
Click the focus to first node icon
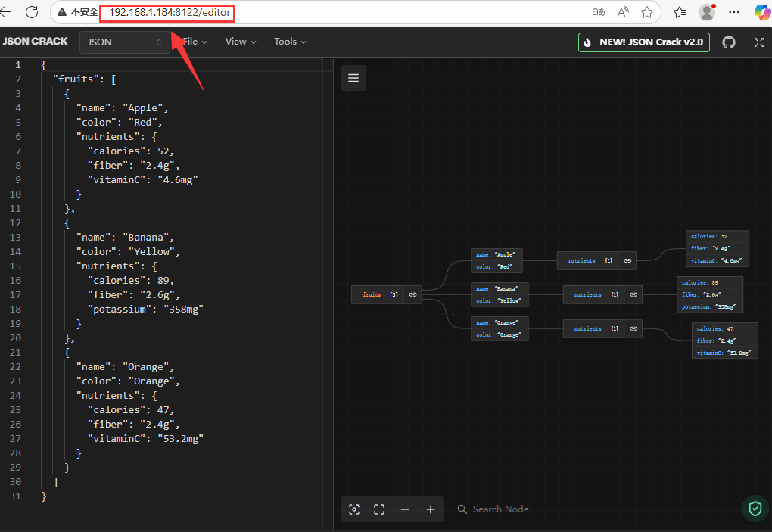pyautogui.click(x=354, y=509)
